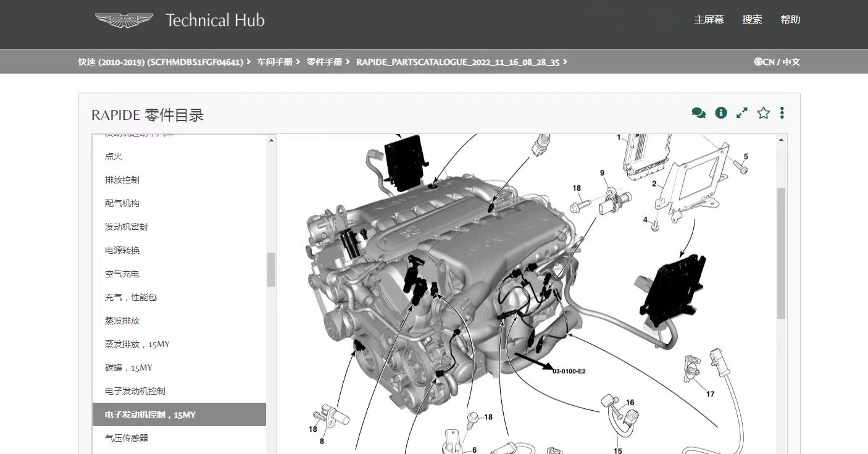
Task: Click the diagram pane vertical scrollbar thumb
Action: tap(781, 253)
